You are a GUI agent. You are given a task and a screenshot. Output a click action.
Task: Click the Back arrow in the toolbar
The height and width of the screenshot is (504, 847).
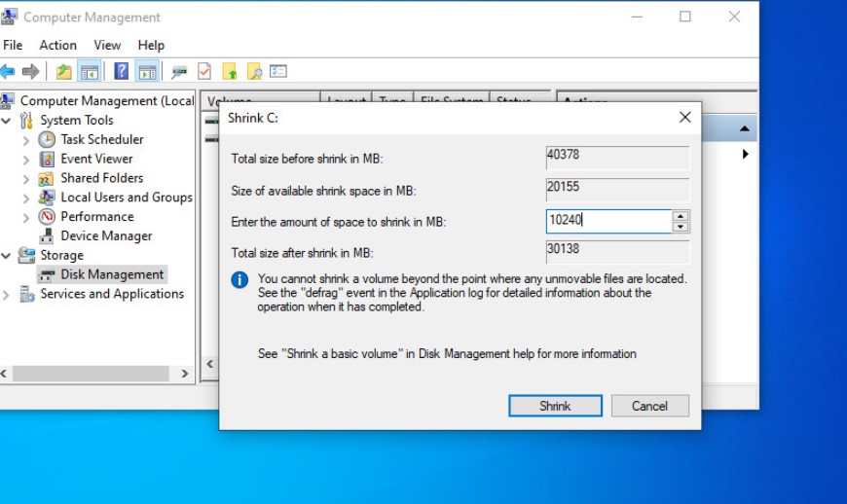(8, 71)
